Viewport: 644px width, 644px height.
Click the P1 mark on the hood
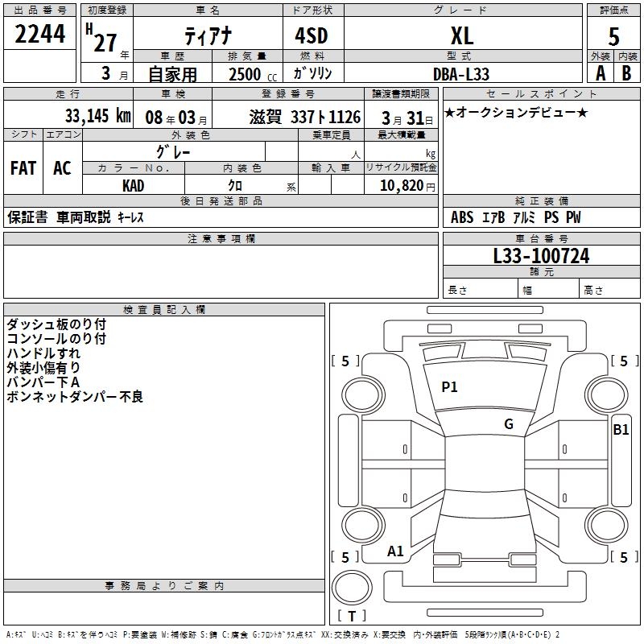pos(449,387)
